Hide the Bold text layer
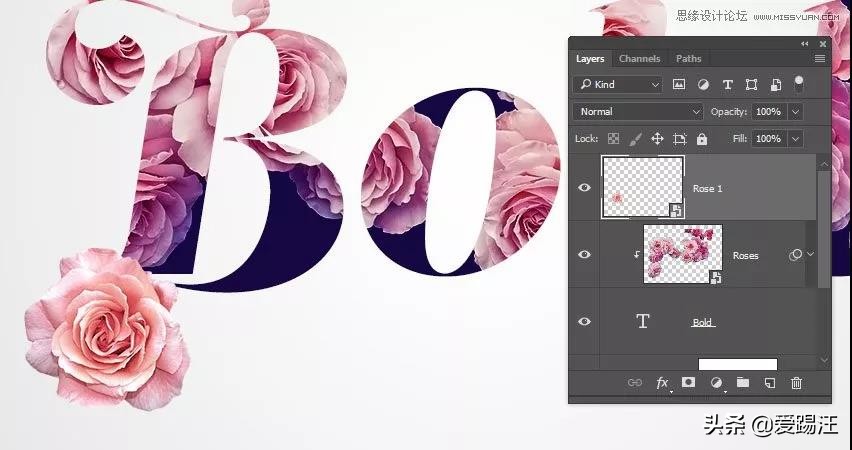852x450 pixels. (x=584, y=321)
